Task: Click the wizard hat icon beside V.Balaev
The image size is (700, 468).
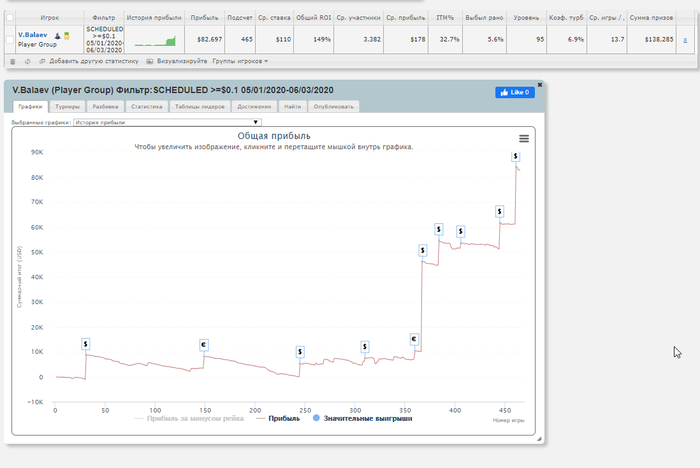Action: tap(58, 35)
